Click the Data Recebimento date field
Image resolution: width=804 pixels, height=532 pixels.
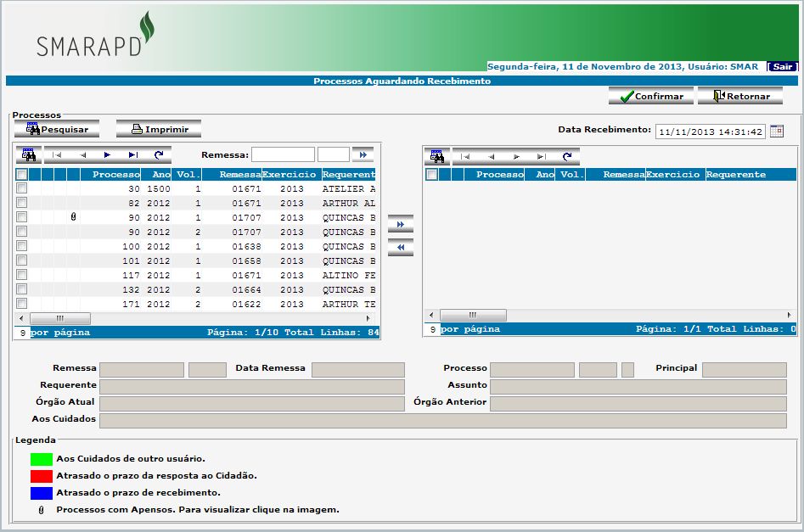pyautogui.click(x=710, y=132)
